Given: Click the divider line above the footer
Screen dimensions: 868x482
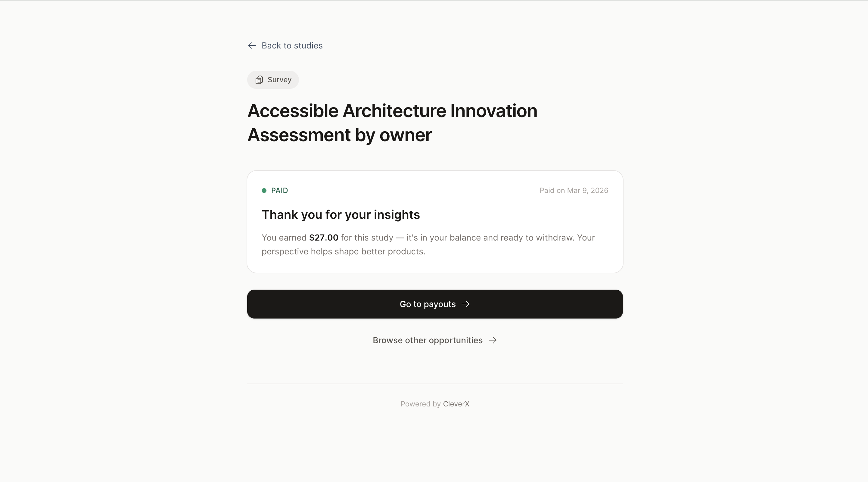Looking at the screenshot, I should click(x=435, y=384).
